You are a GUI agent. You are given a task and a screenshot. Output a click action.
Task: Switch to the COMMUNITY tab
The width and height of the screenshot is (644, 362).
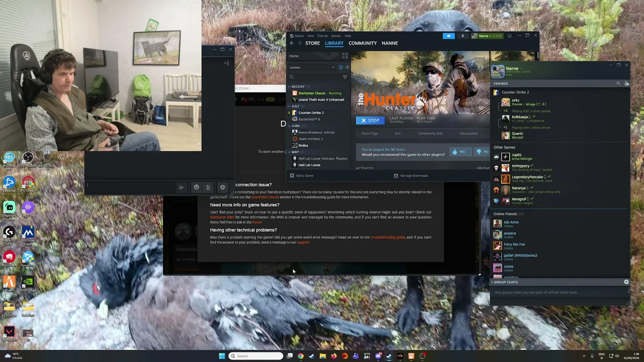(x=363, y=43)
